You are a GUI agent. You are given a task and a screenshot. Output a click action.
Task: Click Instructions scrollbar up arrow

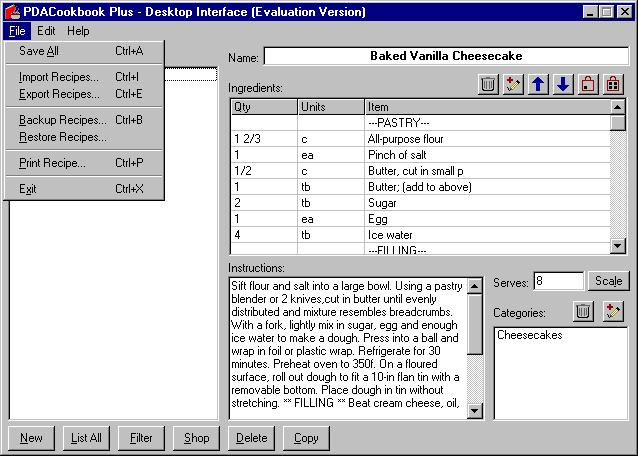click(x=474, y=286)
